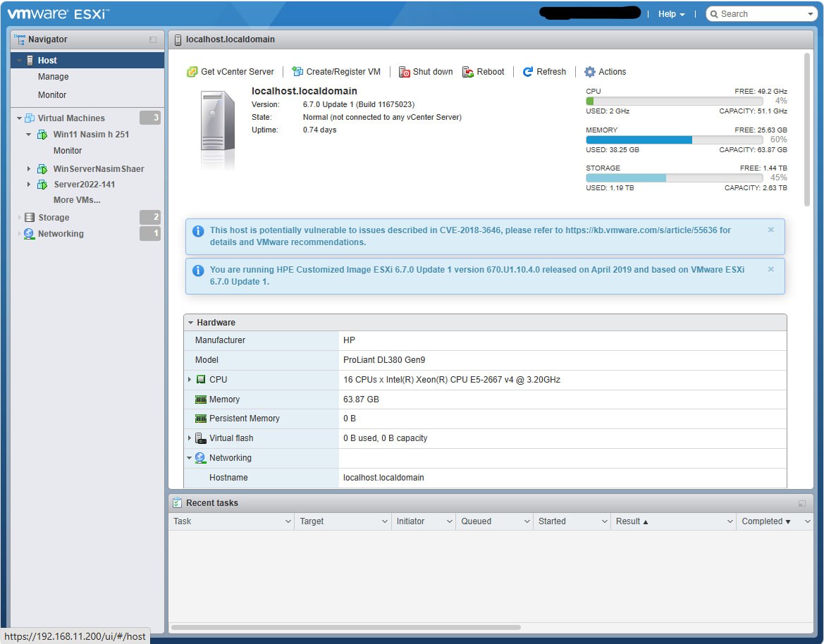Screen dimensions: 824x644
Task: Expand the Virtual flash hardware row
Action: click(189, 438)
